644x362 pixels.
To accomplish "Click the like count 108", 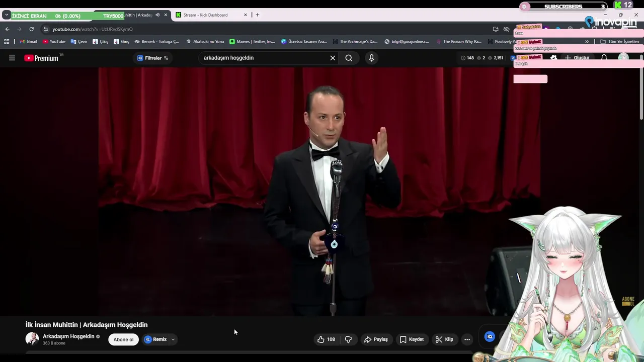I will click(x=331, y=339).
